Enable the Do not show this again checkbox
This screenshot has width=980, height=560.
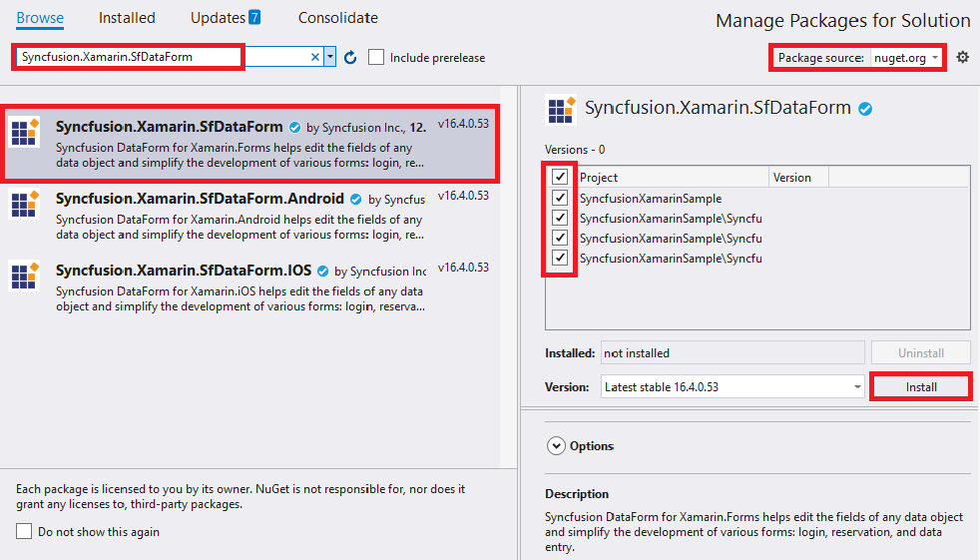25,532
